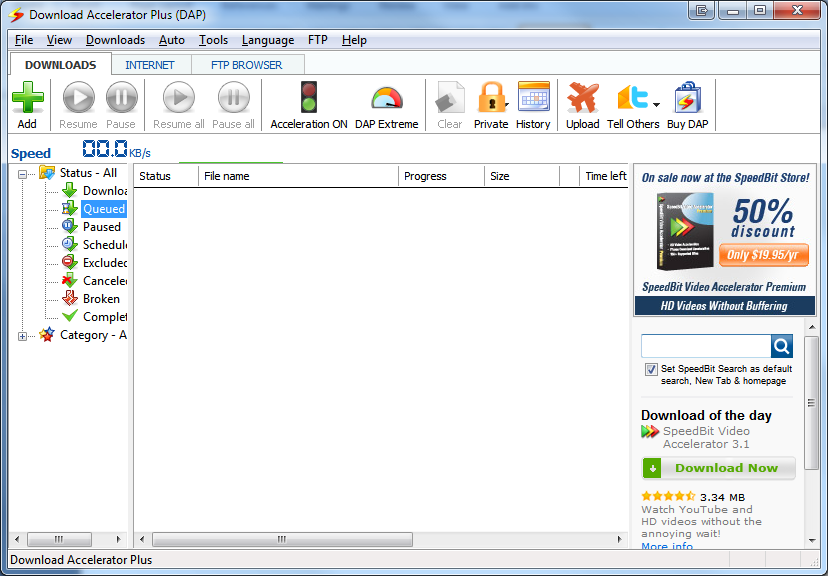Select the Broken downloads filter
Viewport: 828px width, 576px height.
point(100,298)
